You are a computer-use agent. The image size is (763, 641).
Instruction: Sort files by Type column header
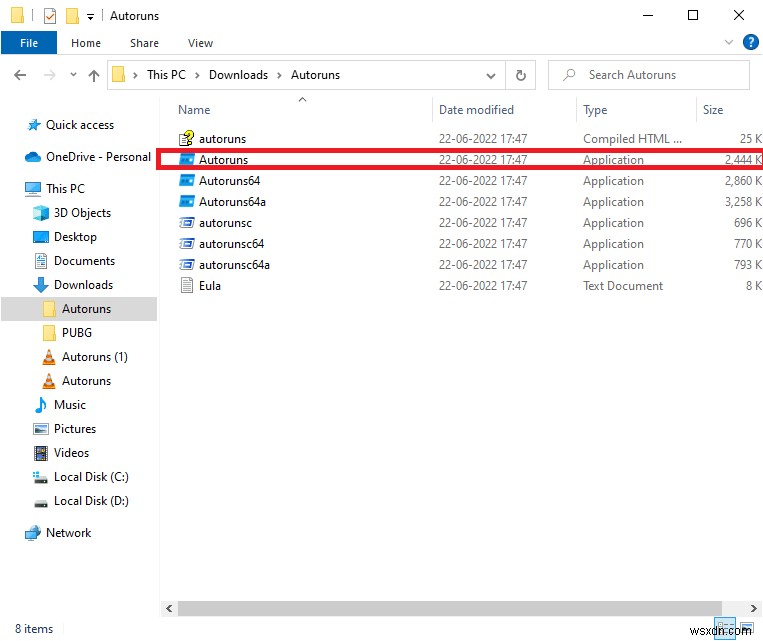pyautogui.click(x=595, y=110)
